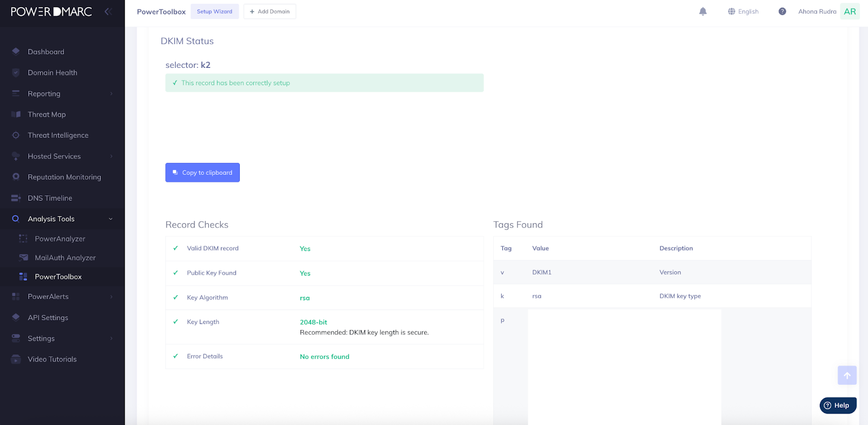This screenshot has height=425, width=868.
Task: Open the English language dropdown
Action: tap(743, 11)
